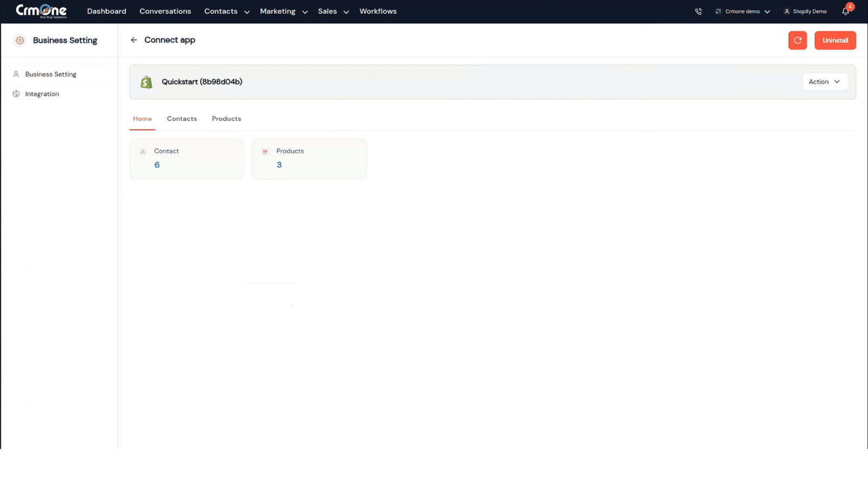Expand the Action dropdown
This screenshot has width=868, height=488.
click(x=824, y=82)
